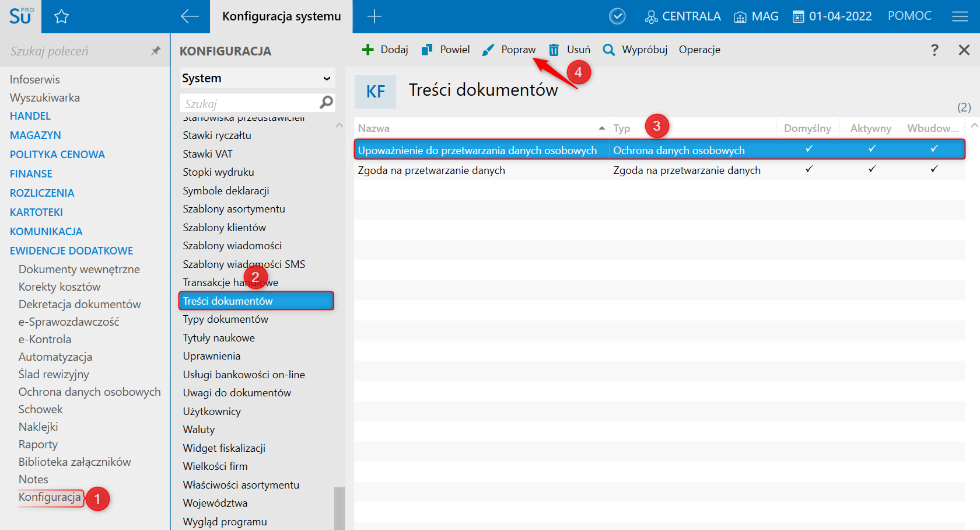This screenshot has height=530, width=980.
Task: Click the configuration list scrollbar thumb
Action: coord(339,508)
